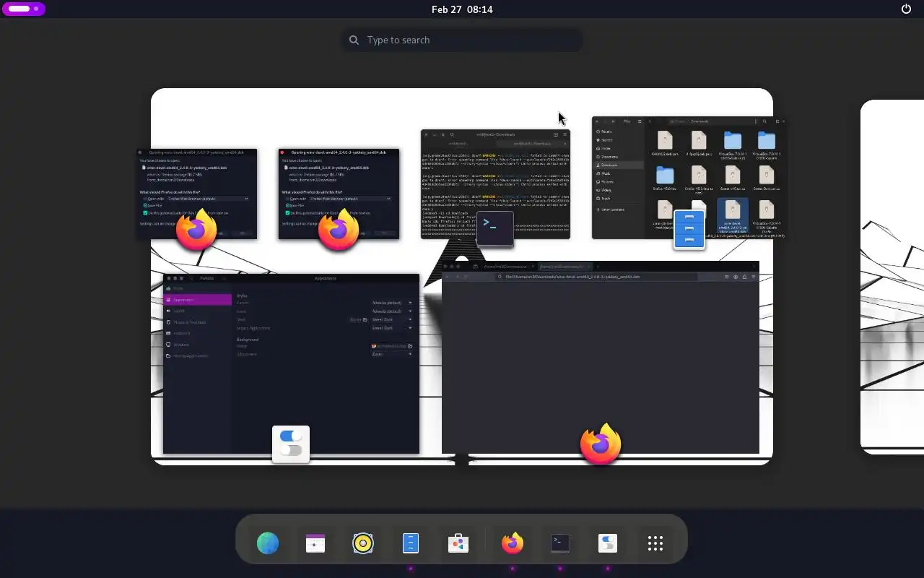Switch to the next workspace thumbnail

coord(892,277)
